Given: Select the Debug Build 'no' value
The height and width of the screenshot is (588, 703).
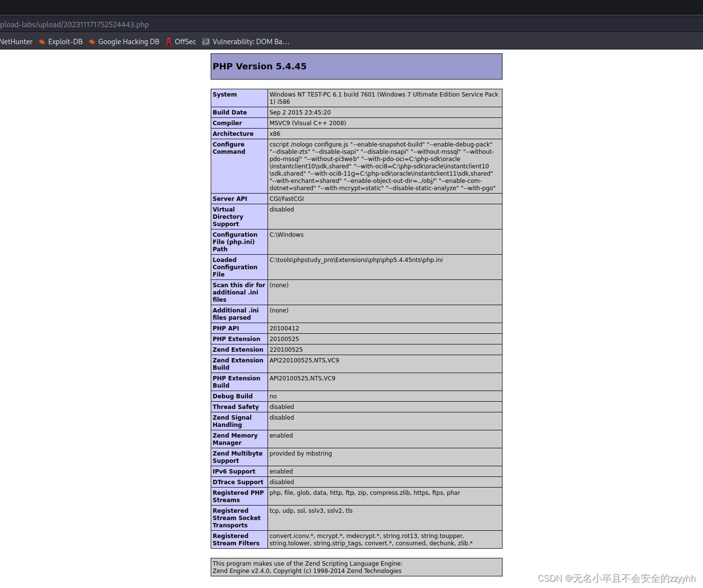Looking at the screenshot, I should pyautogui.click(x=273, y=396).
